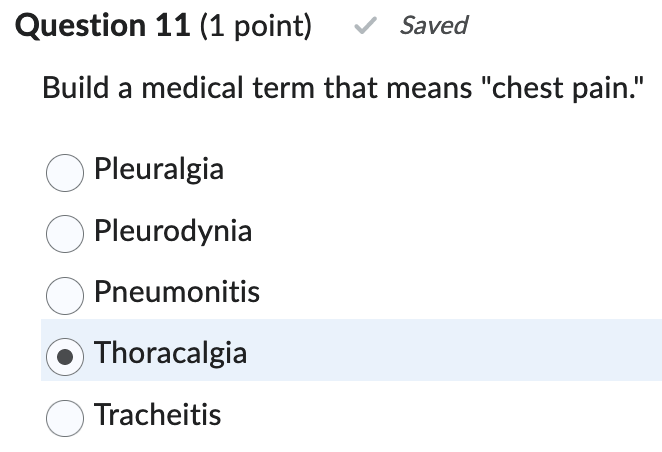Pick the Tracheitis radio button
This screenshot has width=662, height=452.
pos(65,417)
